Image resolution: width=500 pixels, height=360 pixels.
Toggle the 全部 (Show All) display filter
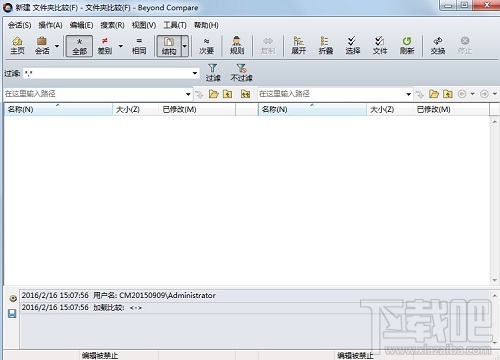[79, 46]
